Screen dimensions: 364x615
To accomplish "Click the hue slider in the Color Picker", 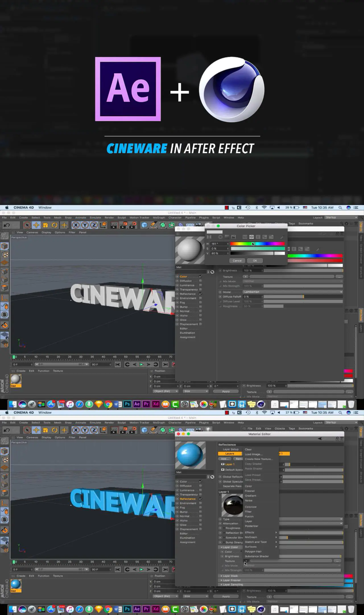I will click(x=257, y=244).
